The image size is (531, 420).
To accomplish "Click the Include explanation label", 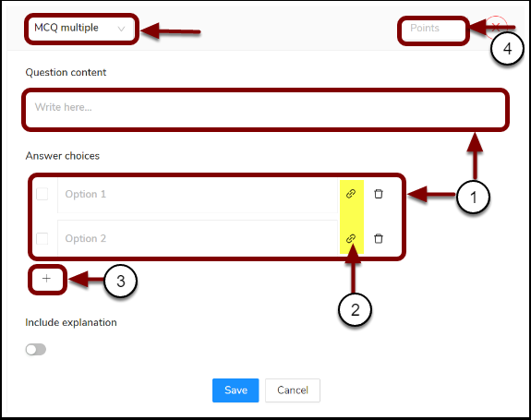I will pyautogui.click(x=71, y=322).
